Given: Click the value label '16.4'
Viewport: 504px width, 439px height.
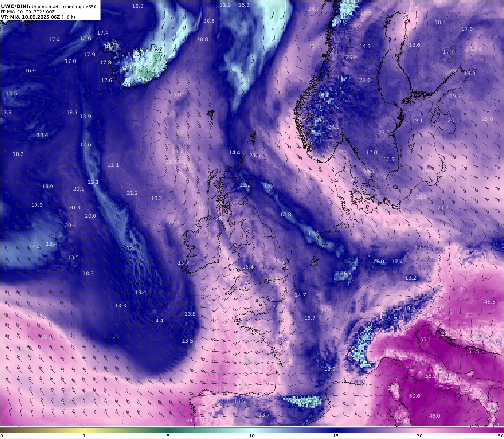Looking at the screenshot, I should [248, 267].
